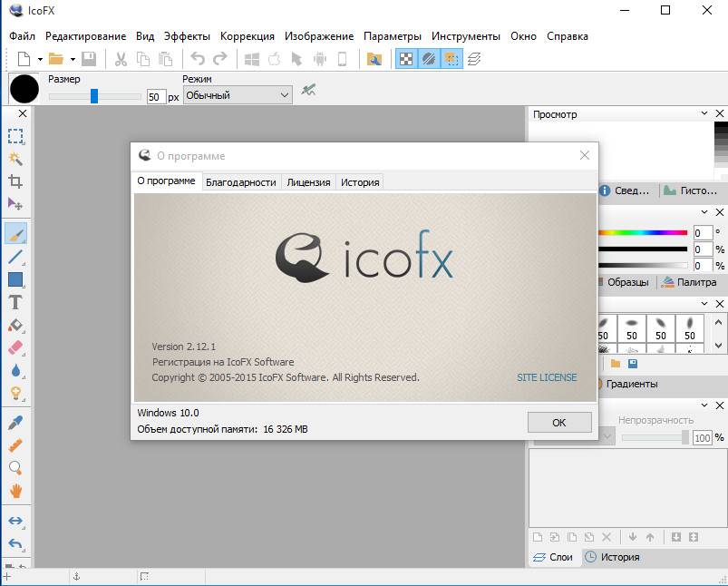This screenshot has width=728, height=586.
Task: Collapse the layers panel chevron
Action: point(704,405)
